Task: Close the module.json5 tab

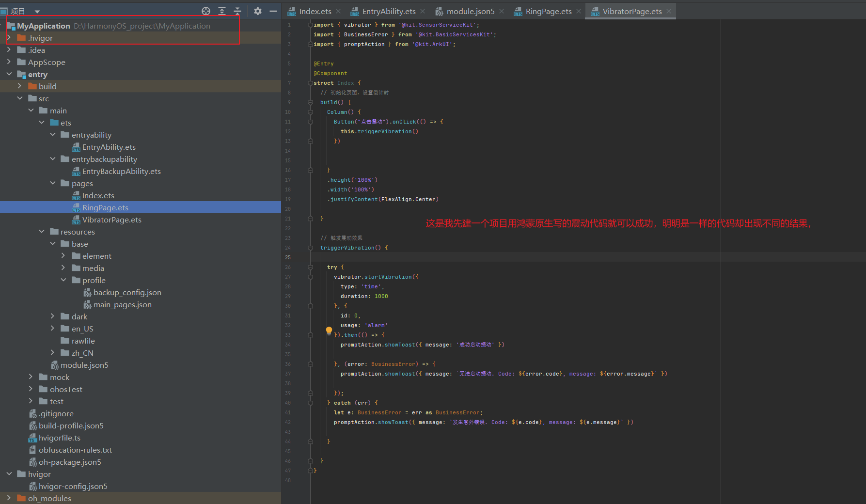Action: 502,11
